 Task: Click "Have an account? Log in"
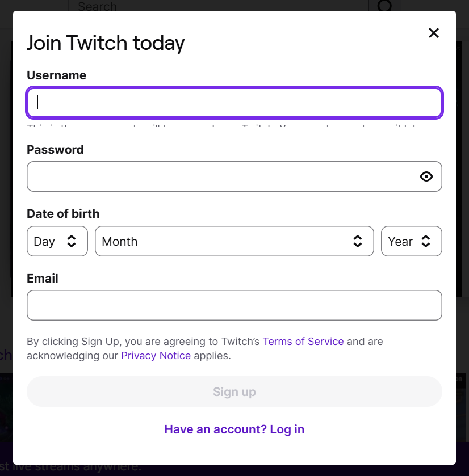pyautogui.click(x=234, y=429)
